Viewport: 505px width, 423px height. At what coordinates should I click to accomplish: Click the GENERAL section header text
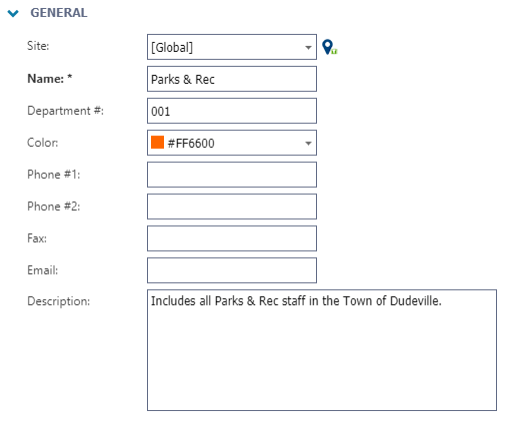pos(59,13)
